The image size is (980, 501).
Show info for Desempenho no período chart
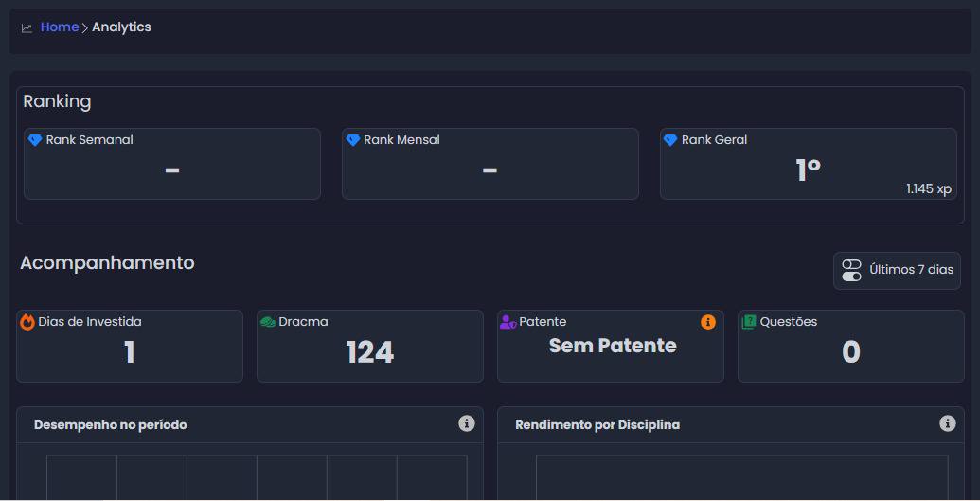(x=466, y=423)
